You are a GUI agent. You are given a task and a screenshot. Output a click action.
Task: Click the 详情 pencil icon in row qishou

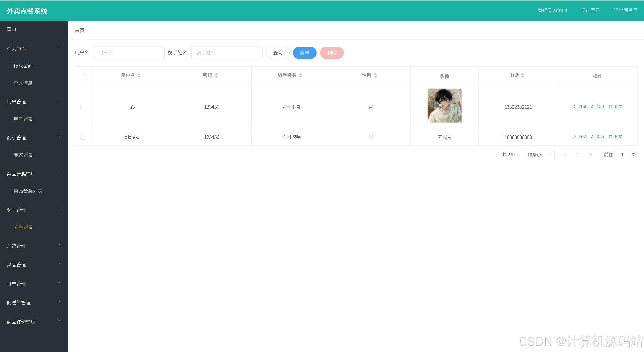[x=575, y=137]
